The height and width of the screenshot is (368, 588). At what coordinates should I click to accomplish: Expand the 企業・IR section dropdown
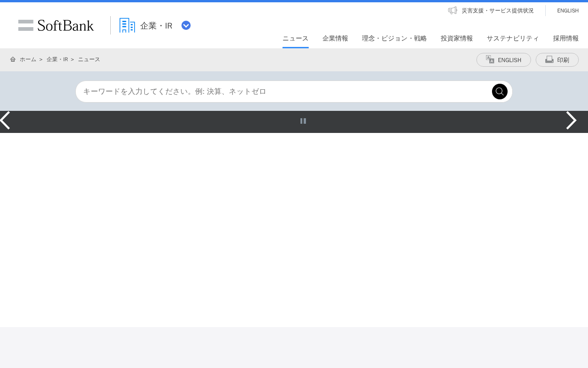186,25
